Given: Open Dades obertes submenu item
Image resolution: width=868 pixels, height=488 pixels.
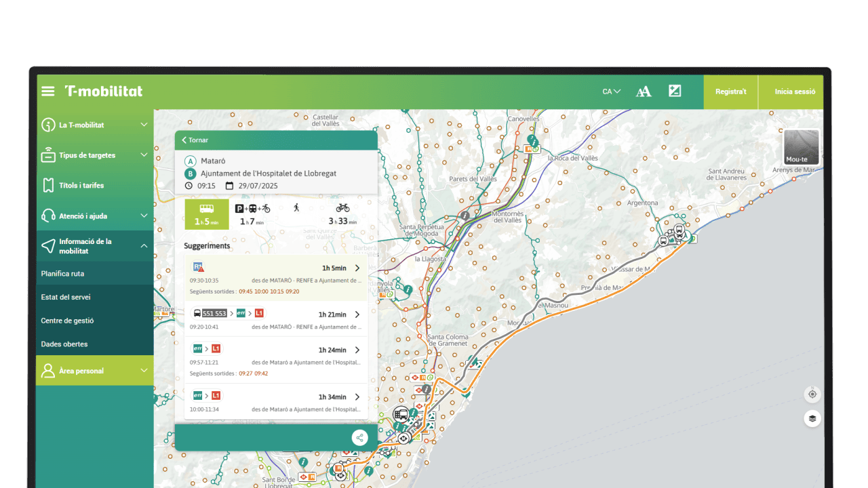Looking at the screenshot, I should 95,344.
